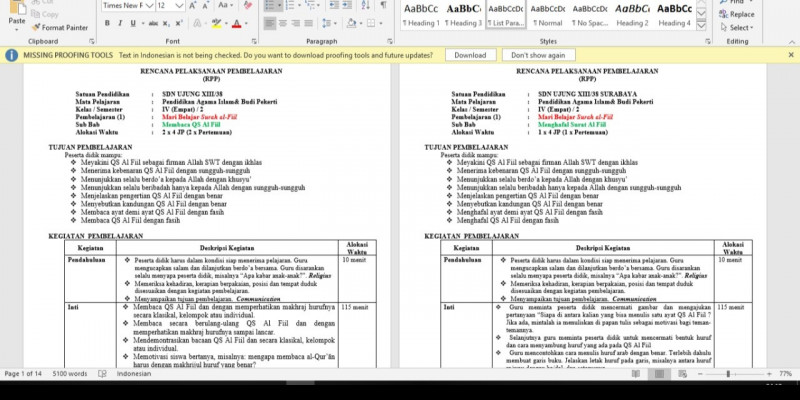Close the proofing tools notification bar
The image size is (800, 400).
tap(791, 55)
